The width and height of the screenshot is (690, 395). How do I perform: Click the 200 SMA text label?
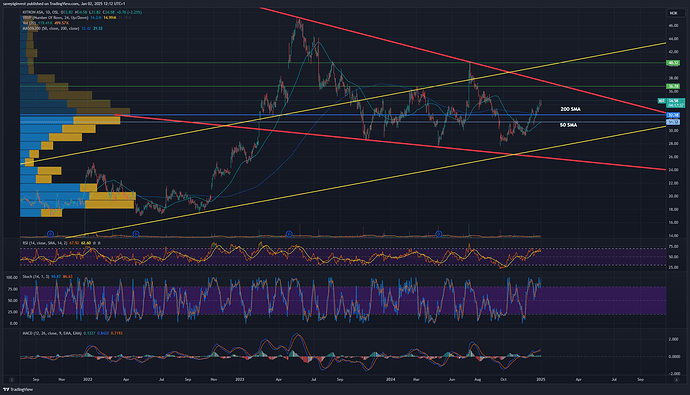coord(570,109)
